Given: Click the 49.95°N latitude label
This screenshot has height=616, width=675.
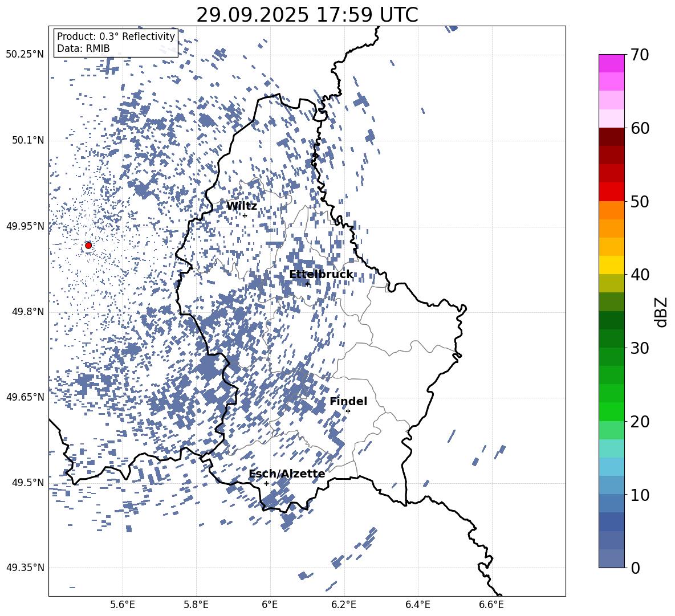Looking at the screenshot, I should 25,226.
